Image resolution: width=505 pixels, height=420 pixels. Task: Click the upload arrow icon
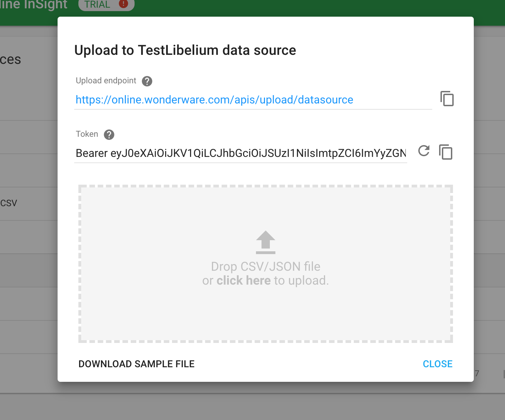point(266,242)
